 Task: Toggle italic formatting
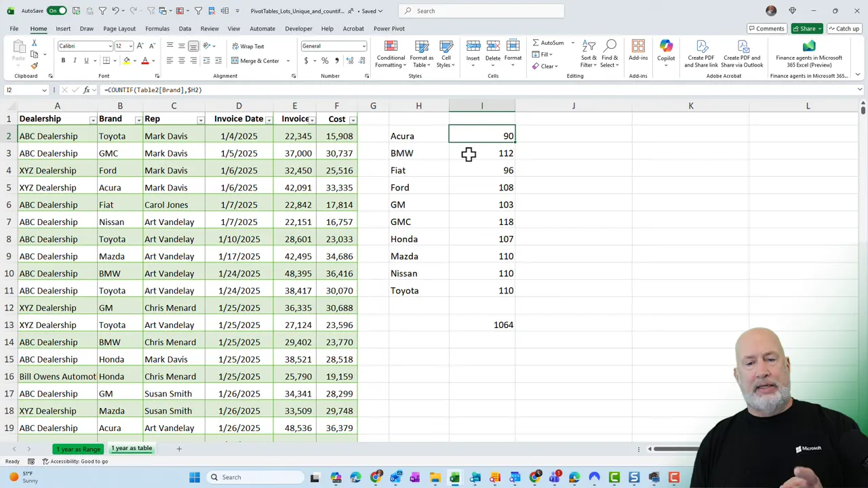click(74, 60)
